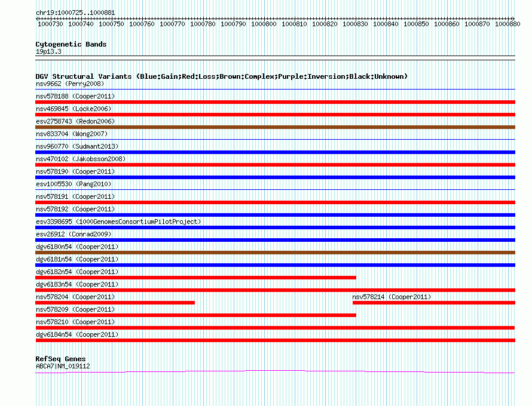Click the red bar under nsv578210

pyautogui.click(x=275, y=328)
